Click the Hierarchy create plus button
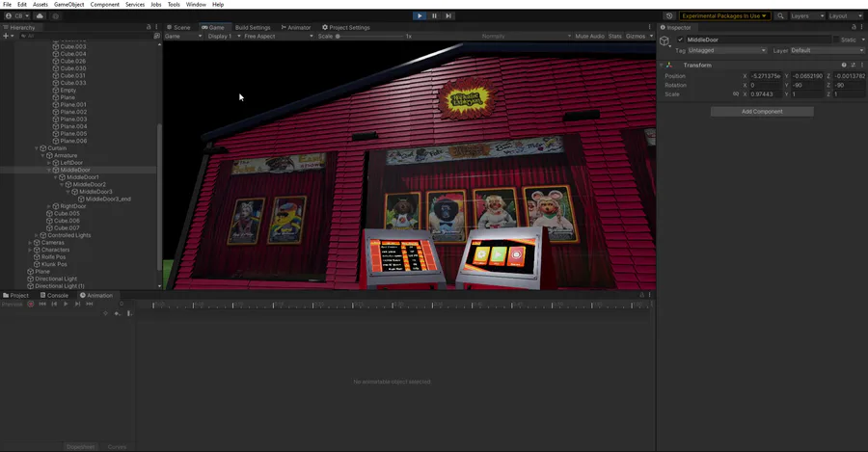The height and width of the screenshot is (452, 868). (x=7, y=36)
